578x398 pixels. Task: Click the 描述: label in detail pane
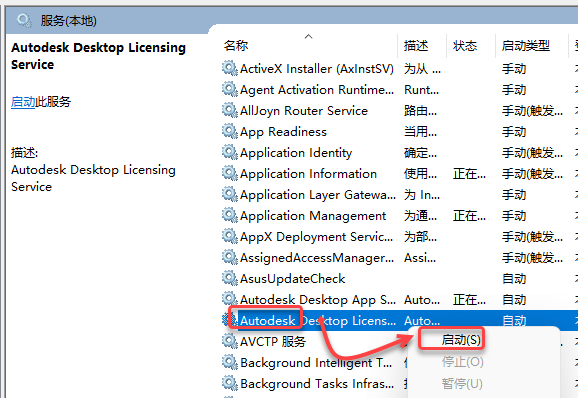click(24, 153)
